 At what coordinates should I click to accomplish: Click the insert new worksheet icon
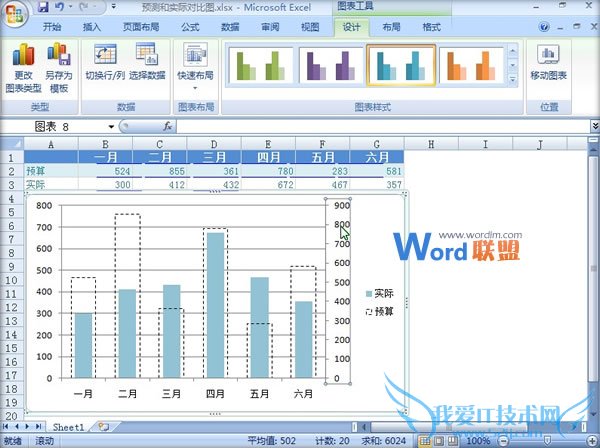104,427
